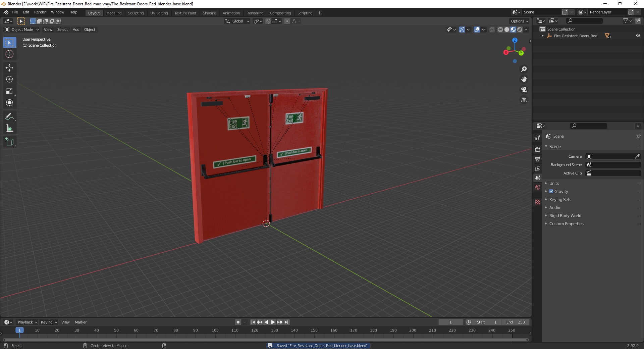
Task: Jump to the last frame
Action: (x=286, y=322)
